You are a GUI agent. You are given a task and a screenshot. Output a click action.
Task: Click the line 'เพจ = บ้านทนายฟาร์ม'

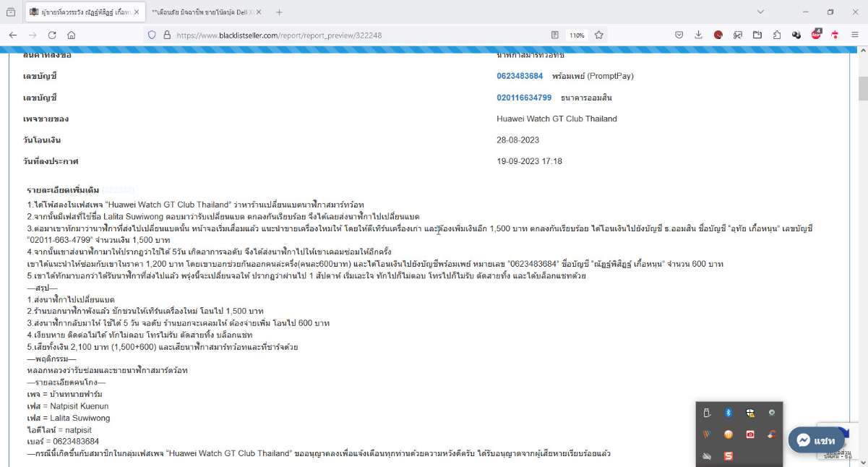pos(64,395)
